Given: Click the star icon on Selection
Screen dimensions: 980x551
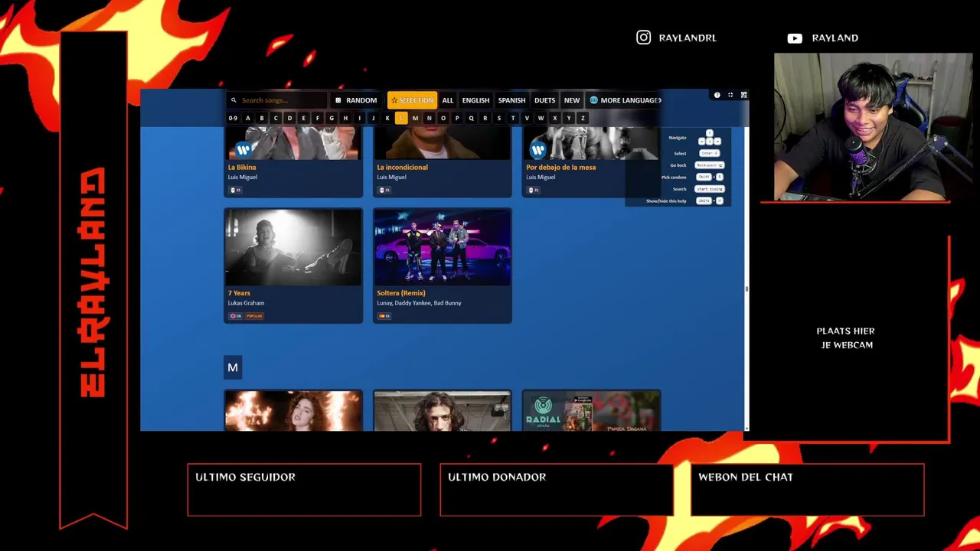Looking at the screenshot, I should tap(394, 100).
